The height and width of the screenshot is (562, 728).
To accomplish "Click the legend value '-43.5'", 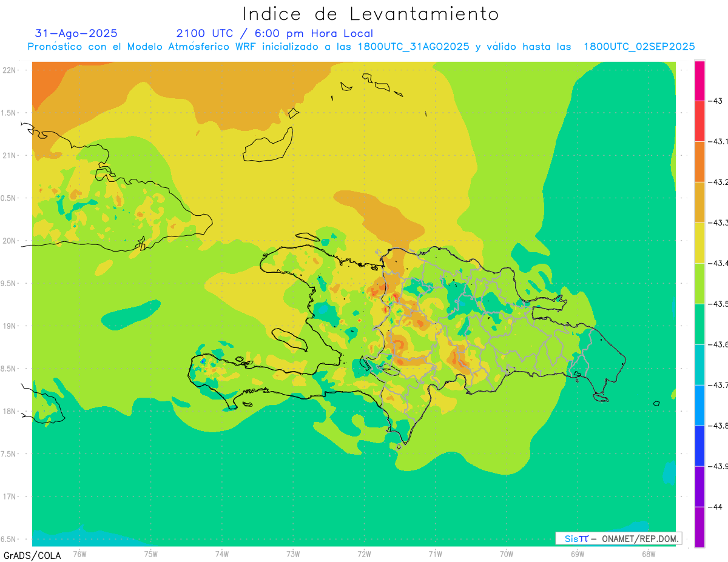I will click(718, 304).
